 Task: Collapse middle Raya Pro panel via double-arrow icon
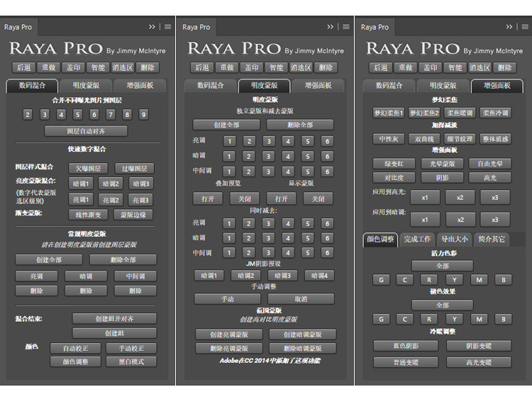(330, 27)
